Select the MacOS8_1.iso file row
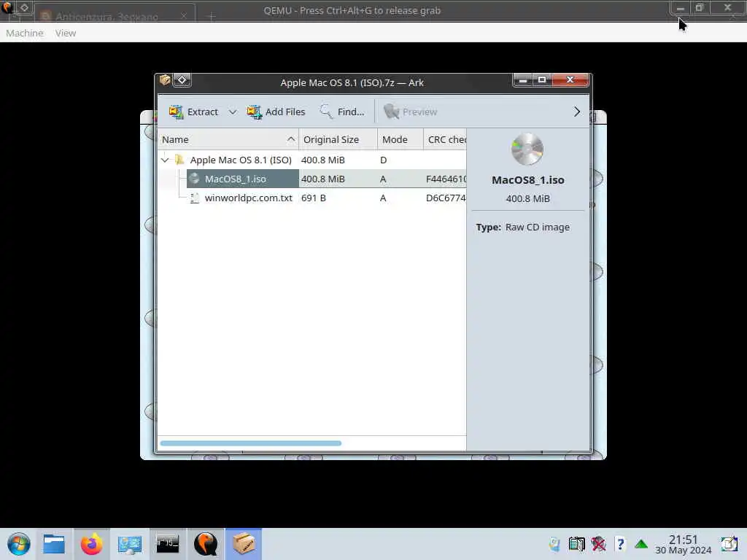The image size is (747, 560). [x=312, y=179]
